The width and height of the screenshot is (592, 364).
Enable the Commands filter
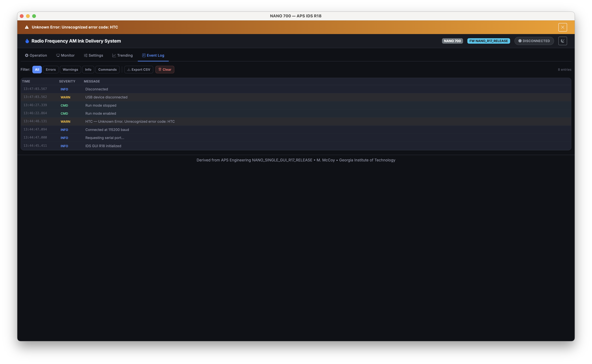(107, 69)
